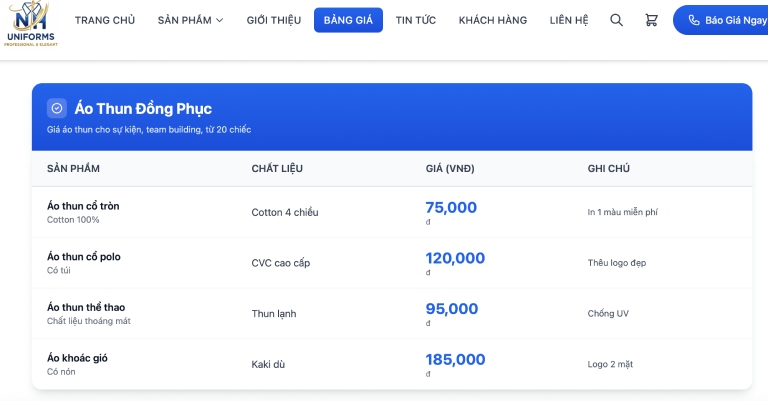Click the 75,000 price value
768x401 pixels.
pyautogui.click(x=451, y=207)
